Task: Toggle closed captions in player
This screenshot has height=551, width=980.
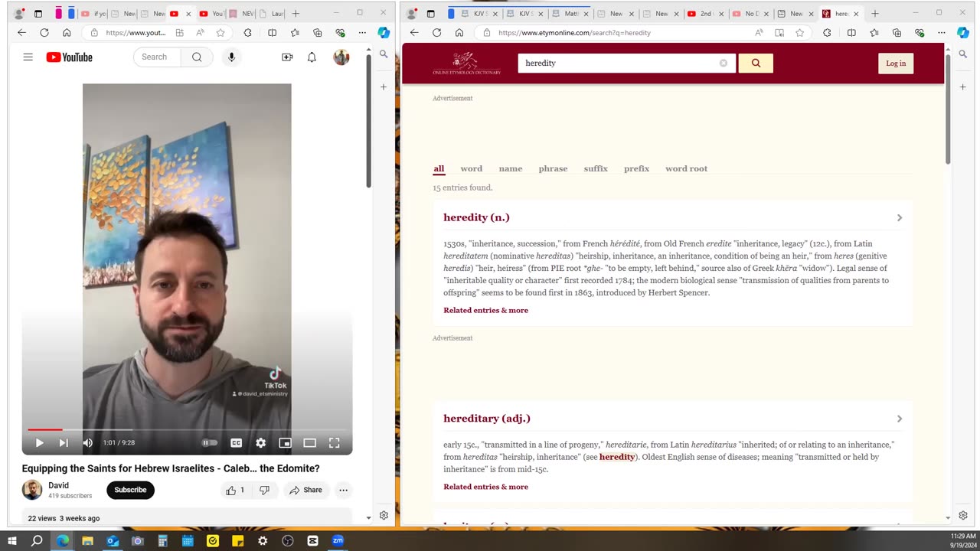Action: (237, 442)
